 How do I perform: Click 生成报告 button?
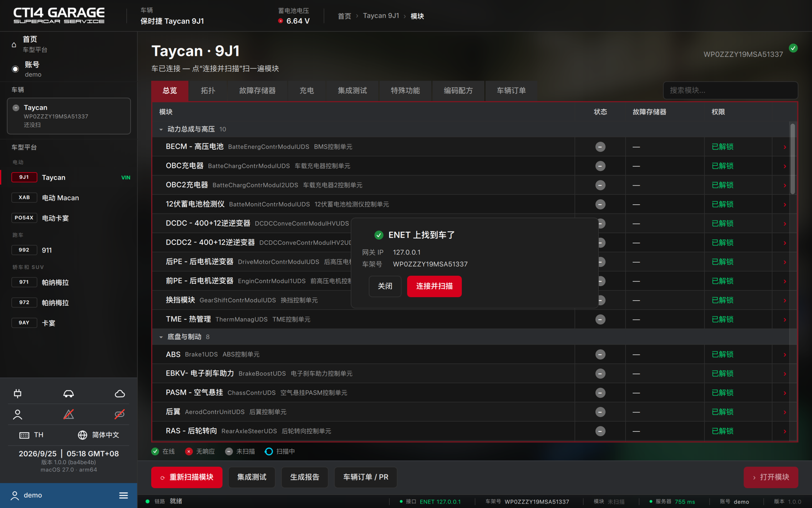pos(304,478)
